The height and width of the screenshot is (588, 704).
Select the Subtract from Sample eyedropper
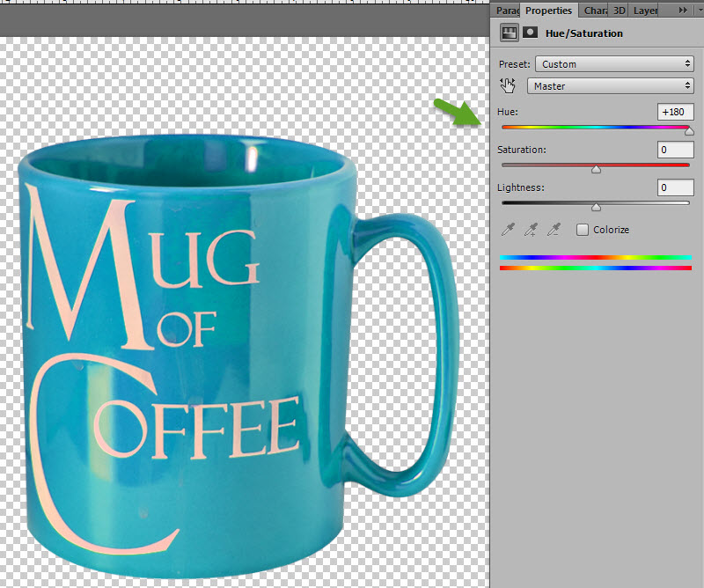(554, 230)
